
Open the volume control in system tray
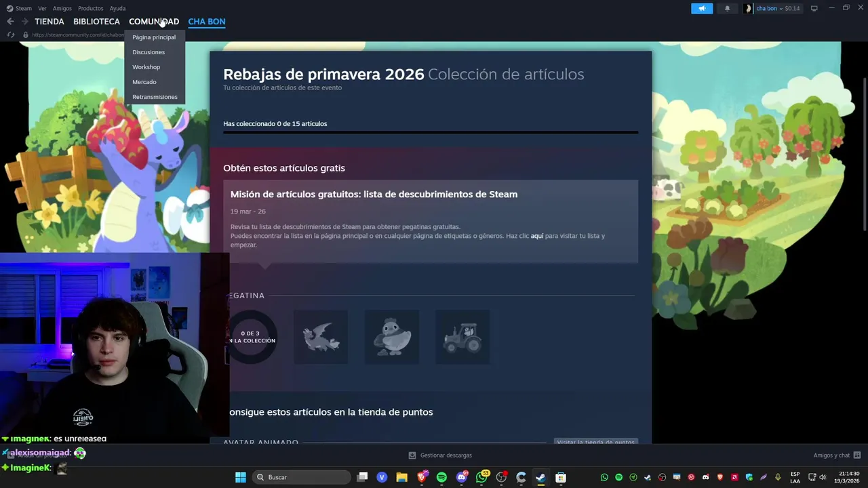(x=823, y=477)
